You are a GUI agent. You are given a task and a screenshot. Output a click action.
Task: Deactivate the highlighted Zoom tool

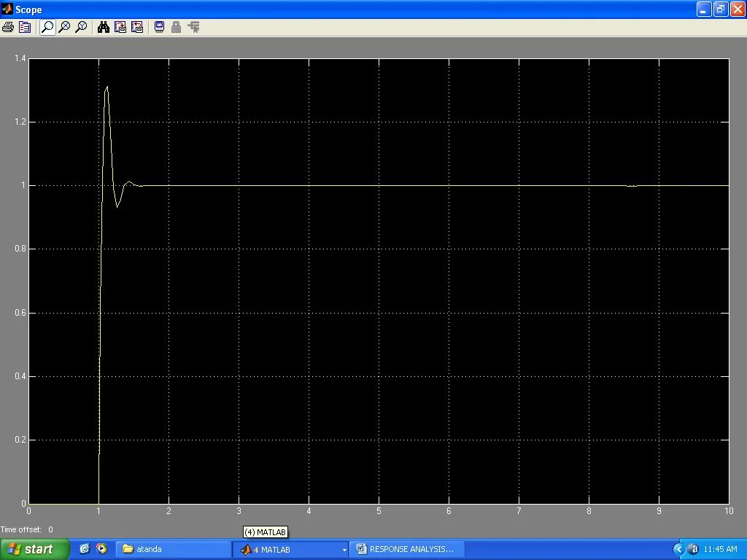pos(47,27)
